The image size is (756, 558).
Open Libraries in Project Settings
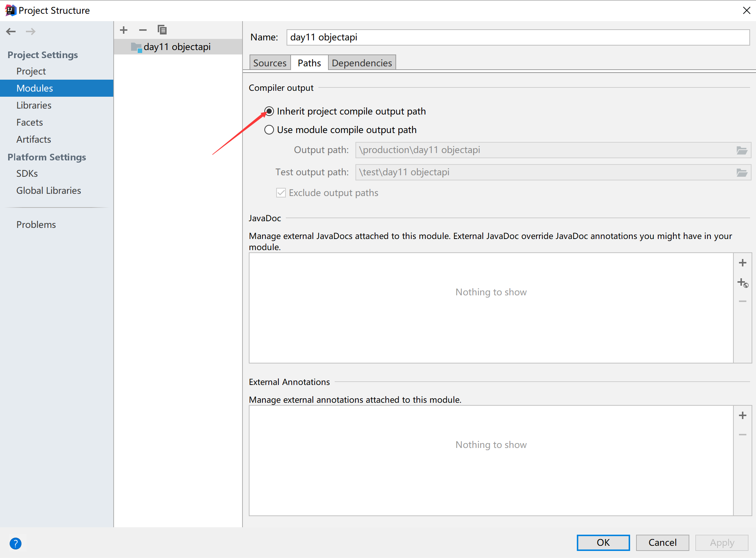(x=34, y=105)
